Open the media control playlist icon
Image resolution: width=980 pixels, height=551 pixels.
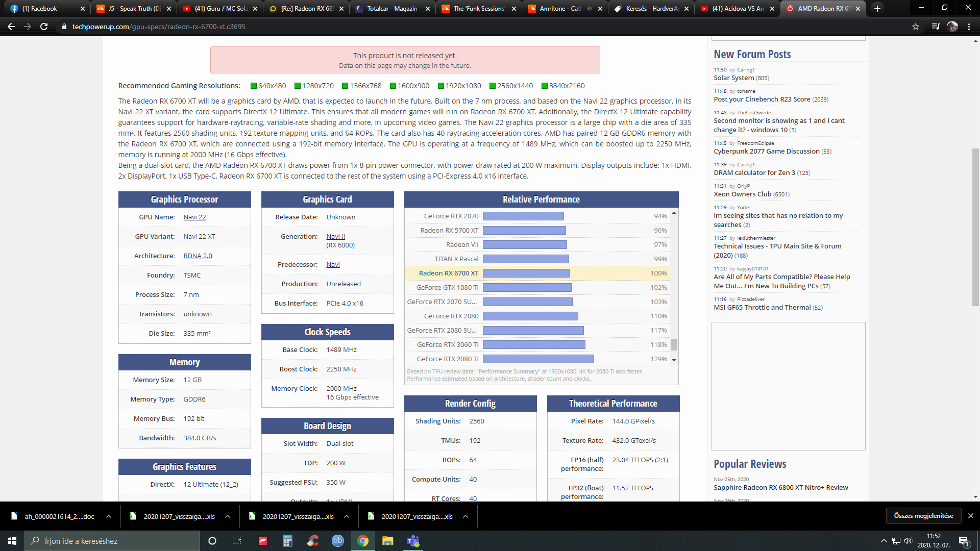click(936, 27)
